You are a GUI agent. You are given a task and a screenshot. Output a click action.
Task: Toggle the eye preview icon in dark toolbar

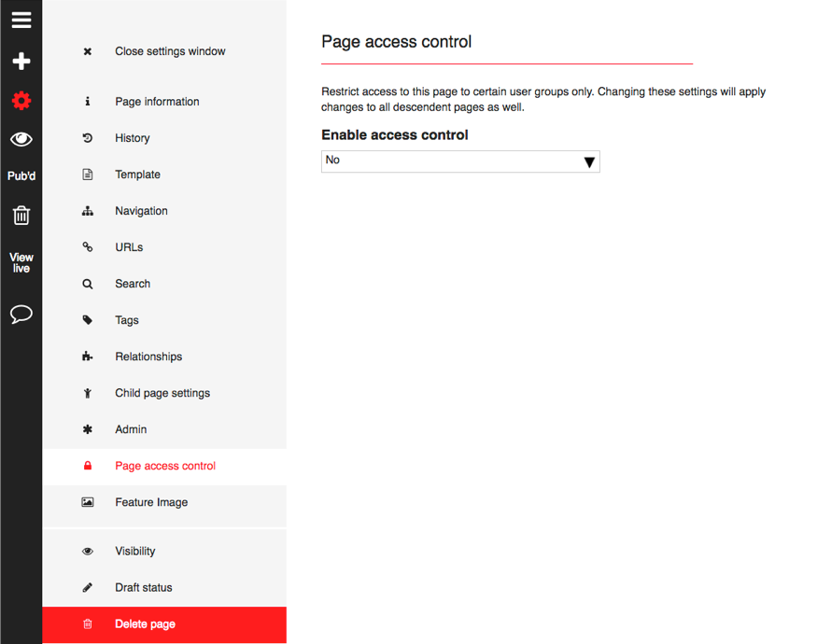[21, 139]
